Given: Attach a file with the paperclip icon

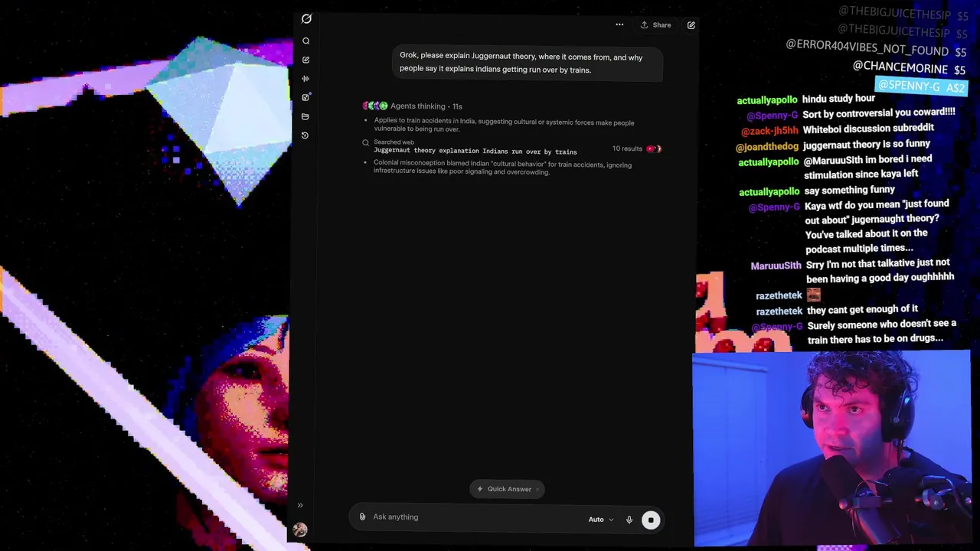Looking at the screenshot, I should pos(363,517).
